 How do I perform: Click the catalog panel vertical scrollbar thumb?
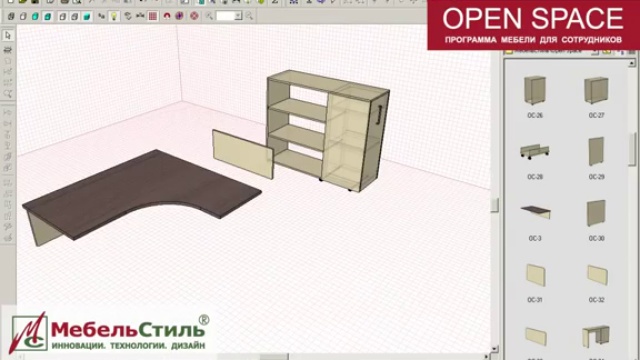point(632,149)
